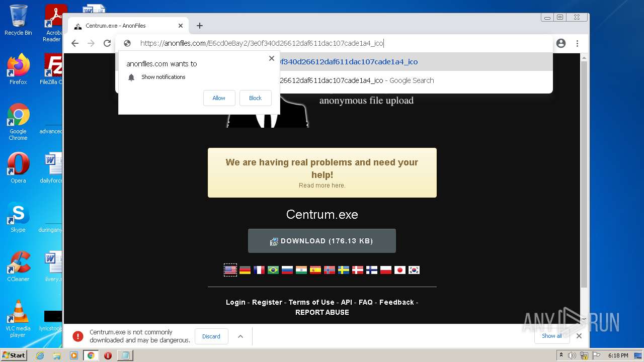The image size is (644, 362).
Task: Select the Spanish flag language
Action: click(315, 270)
